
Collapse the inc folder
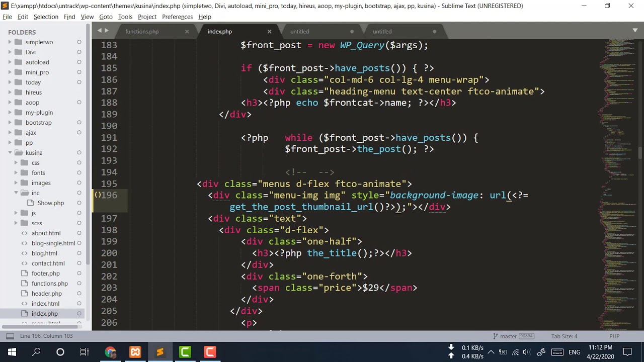16,193
